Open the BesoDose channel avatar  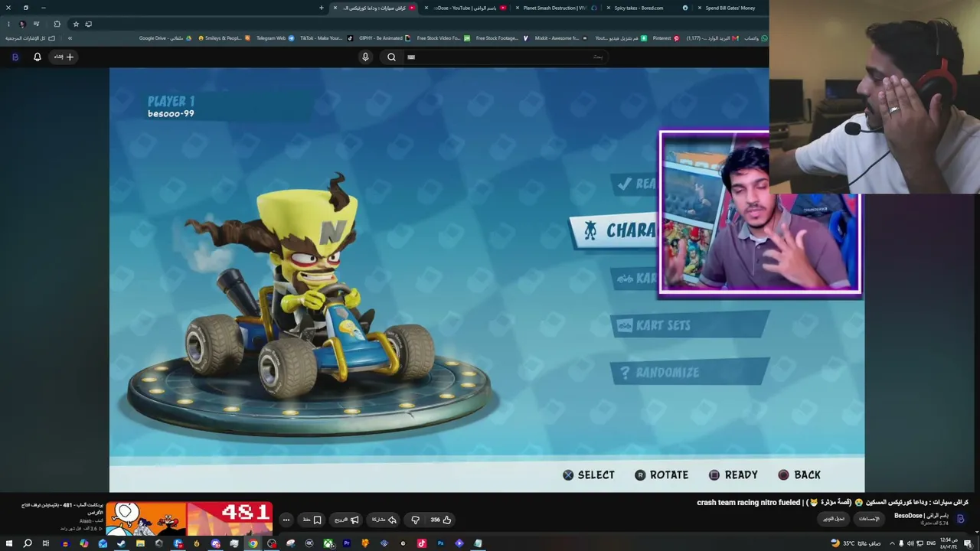click(x=961, y=519)
